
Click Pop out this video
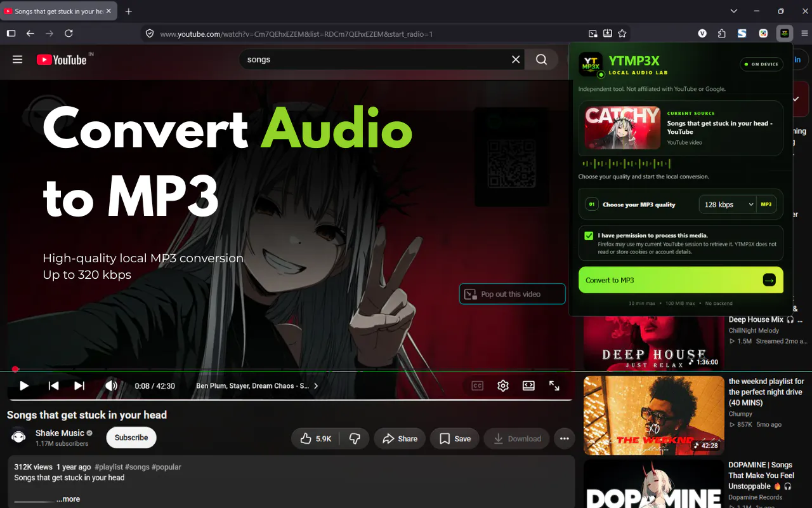pos(512,294)
